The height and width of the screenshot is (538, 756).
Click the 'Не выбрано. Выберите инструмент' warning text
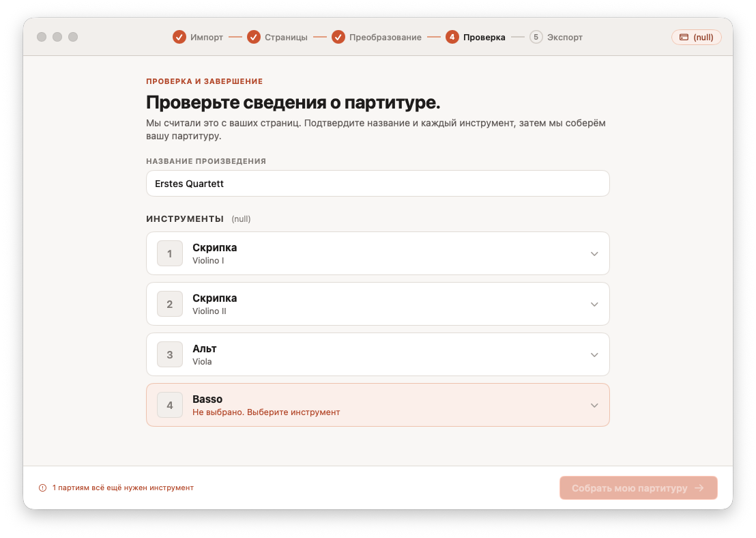tap(266, 412)
